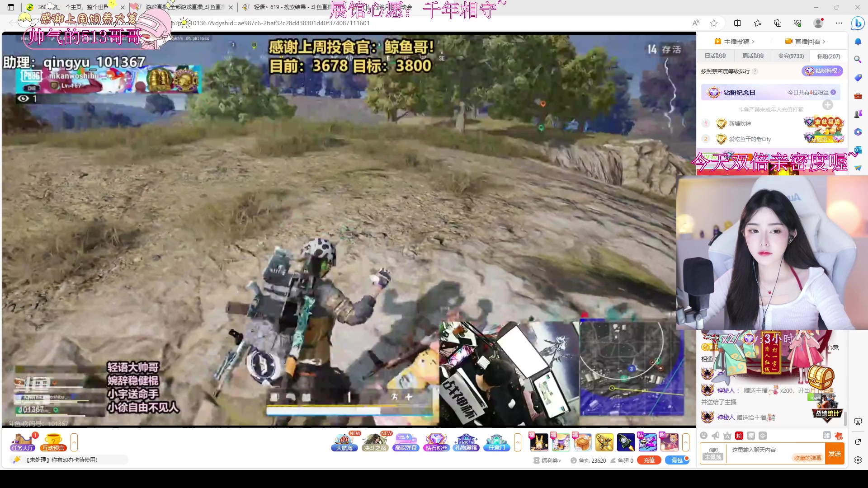Expand the 钻粉纪念日 fan list arrow
This screenshot has width=868, height=488.
[833, 92]
